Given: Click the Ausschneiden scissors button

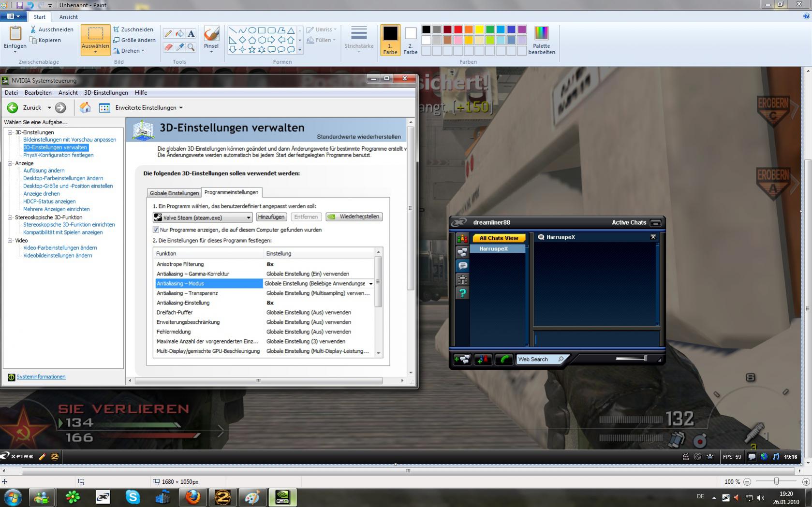Looking at the screenshot, I should [x=52, y=29].
